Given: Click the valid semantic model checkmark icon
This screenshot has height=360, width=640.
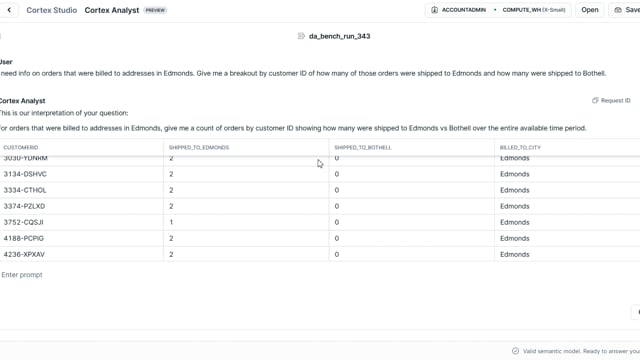Looking at the screenshot, I should (516, 351).
